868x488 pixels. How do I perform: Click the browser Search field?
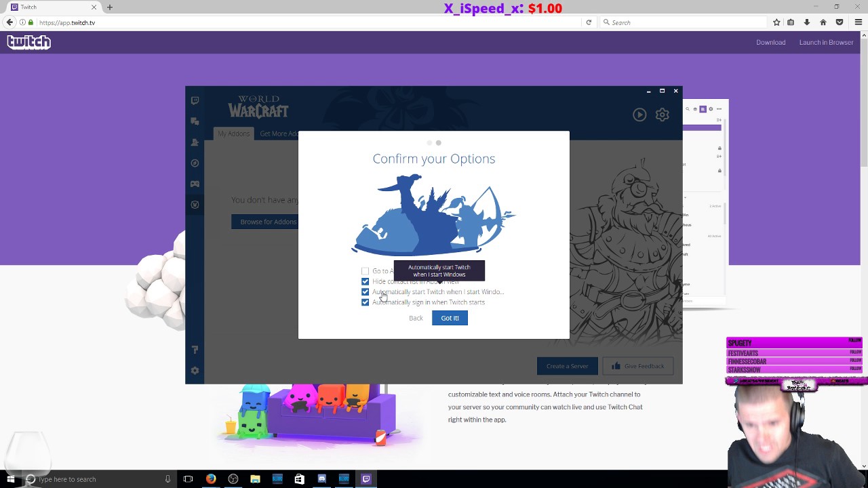coord(683,22)
